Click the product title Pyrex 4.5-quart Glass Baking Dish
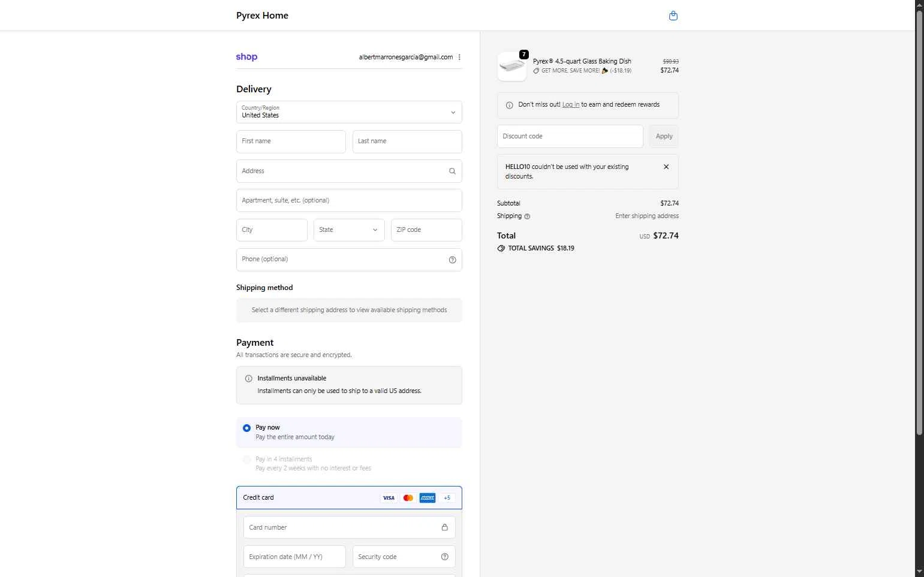This screenshot has width=924, height=577. click(582, 61)
